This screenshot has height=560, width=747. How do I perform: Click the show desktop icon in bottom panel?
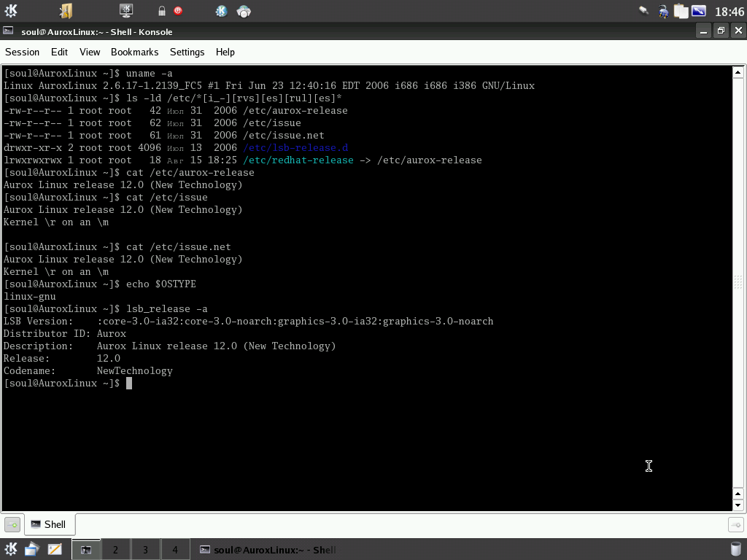[x=32, y=549]
